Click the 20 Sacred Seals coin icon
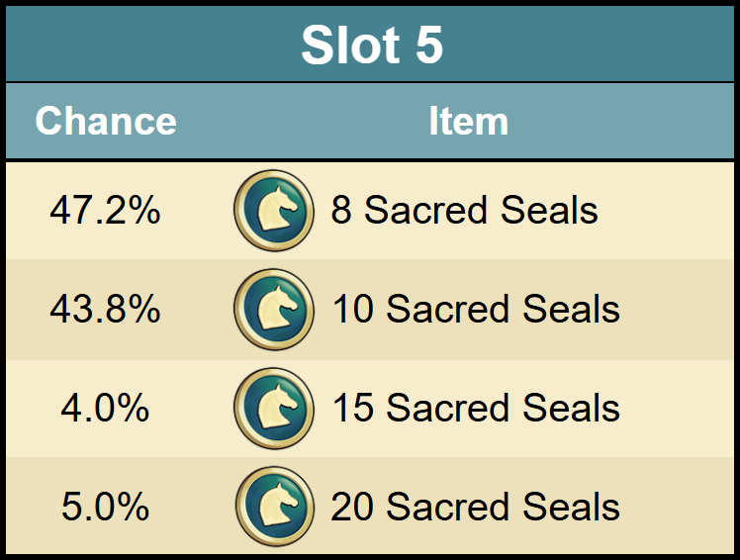740x560 pixels. (275, 507)
